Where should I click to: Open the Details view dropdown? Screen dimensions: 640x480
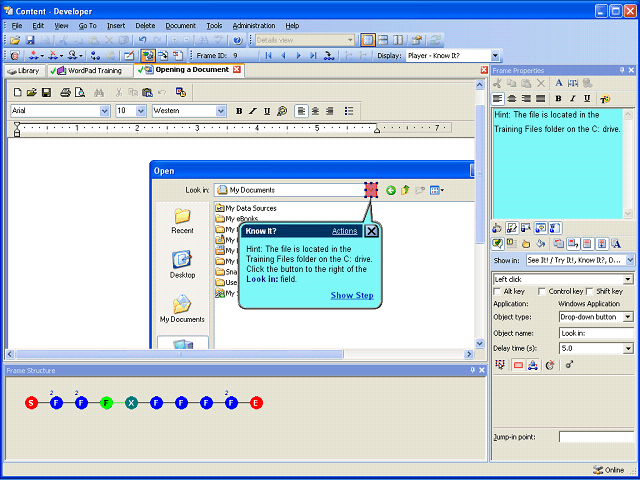click(x=350, y=40)
